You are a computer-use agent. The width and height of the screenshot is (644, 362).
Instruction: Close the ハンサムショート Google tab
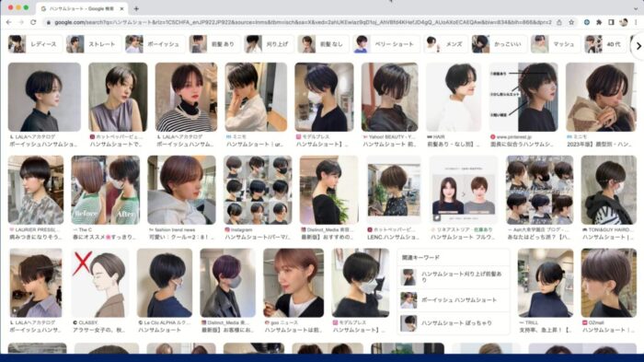tap(121, 8)
